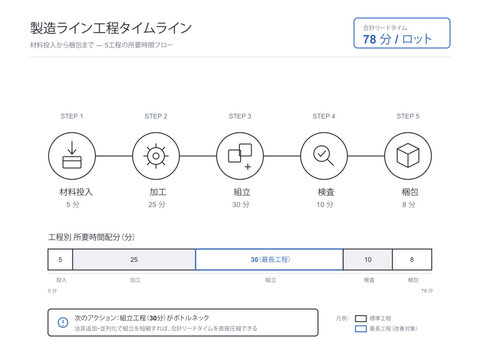Click the 組立 step name under the squares
480x360 pixels.
242,192
